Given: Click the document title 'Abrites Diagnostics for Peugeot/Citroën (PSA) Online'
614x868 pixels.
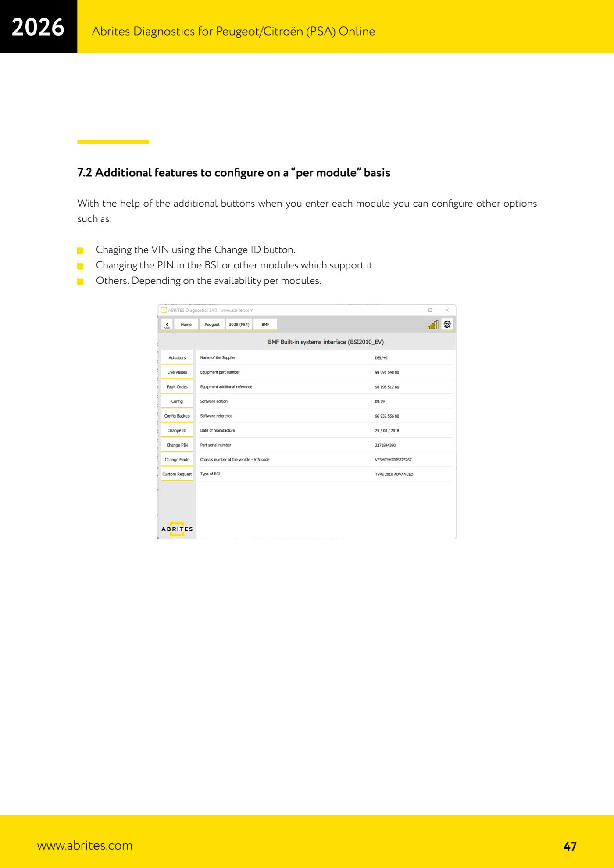Looking at the screenshot, I should [x=233, y=31].
